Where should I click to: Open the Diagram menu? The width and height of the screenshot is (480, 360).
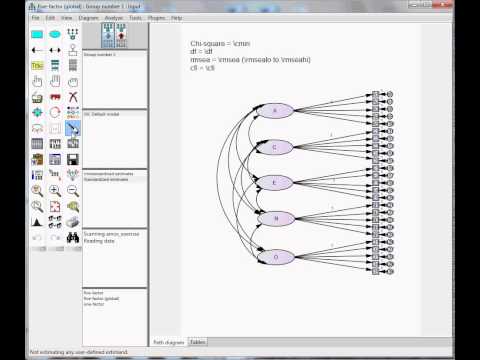pyautogui.click(x=88, y=18)
